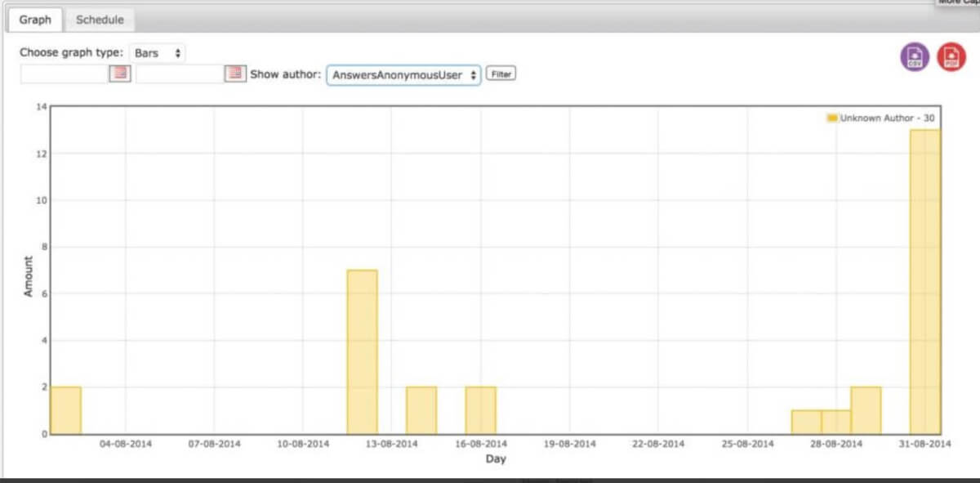Image resolution: width=980 pixels, height=483 pixels.
Task: Click into the start date field
Action: point(65,74)
